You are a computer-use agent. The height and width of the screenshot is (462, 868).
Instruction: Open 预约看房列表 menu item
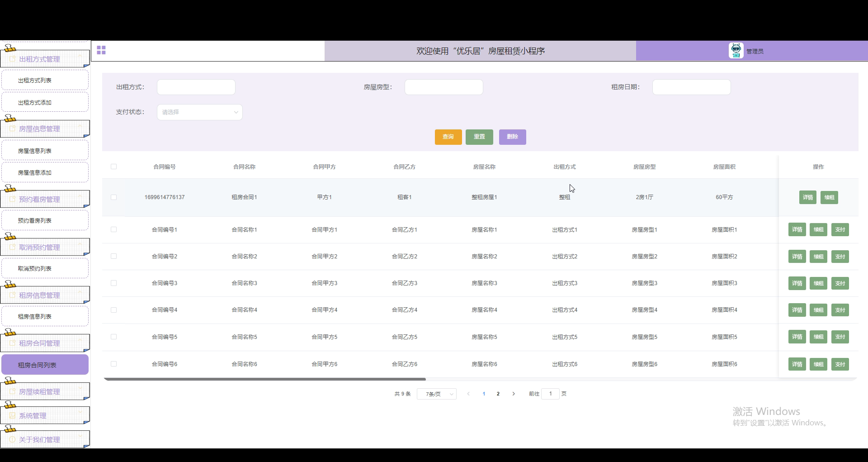[x=45, y=220]
